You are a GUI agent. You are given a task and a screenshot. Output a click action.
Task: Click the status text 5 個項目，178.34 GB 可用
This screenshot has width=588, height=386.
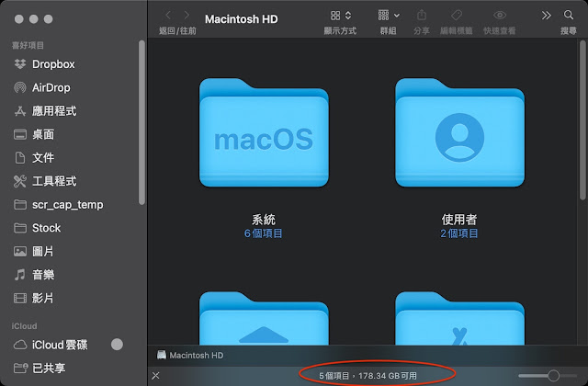[x=367, y=376]
